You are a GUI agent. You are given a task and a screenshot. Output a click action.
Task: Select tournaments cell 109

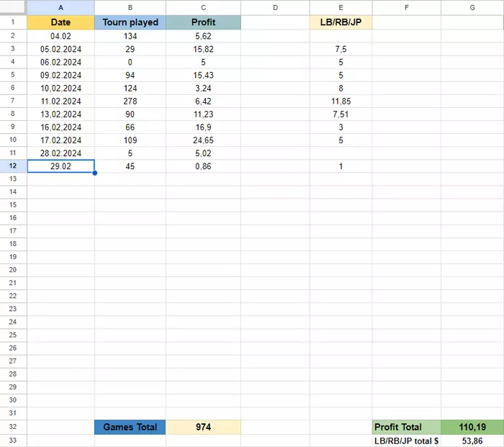pyautogui.click(x=130, y=140)
